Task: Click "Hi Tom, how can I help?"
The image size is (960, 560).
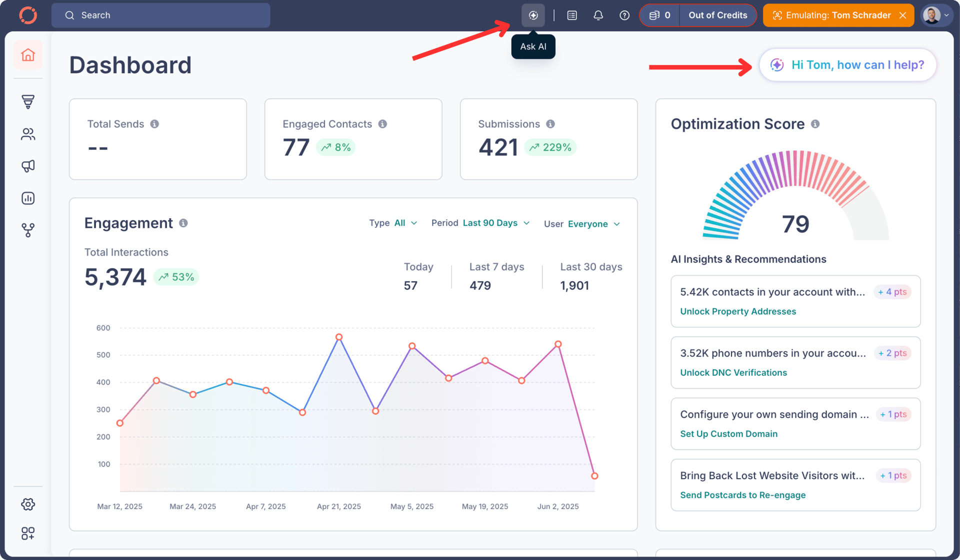Action: click(x=847, y=64)
